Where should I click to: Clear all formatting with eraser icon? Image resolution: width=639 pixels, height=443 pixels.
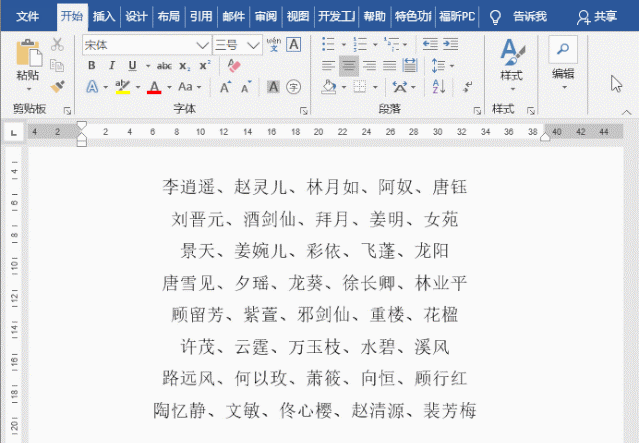point(234,66)
